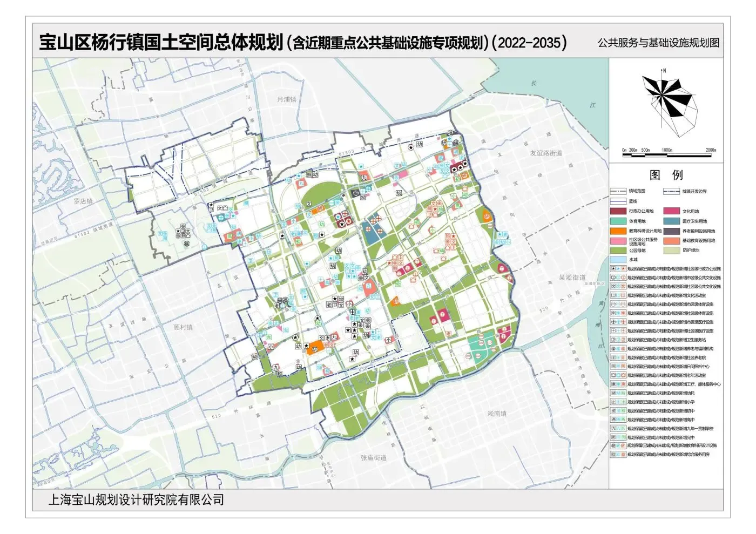
Task: Click the 公共服务与基础设施规划图 title text
Action: point(658,43)
